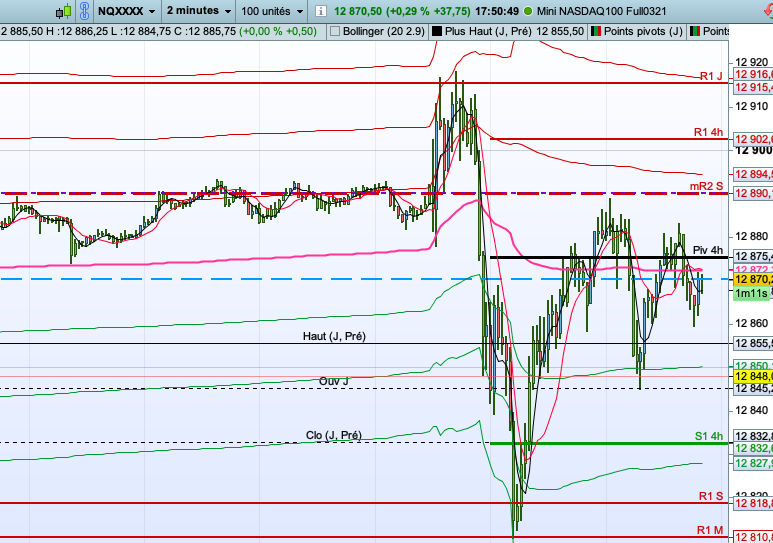Image resolution: width=773 pixels, height=543 pixels.
Task: Open Points pivots (J) indicator settings
Action: pyautogui.click(x=643, y=32)
